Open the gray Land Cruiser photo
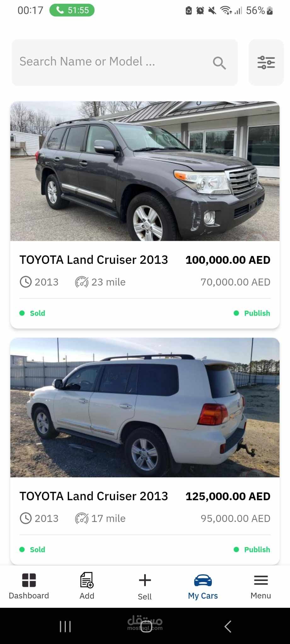 (x=145, y=171)
